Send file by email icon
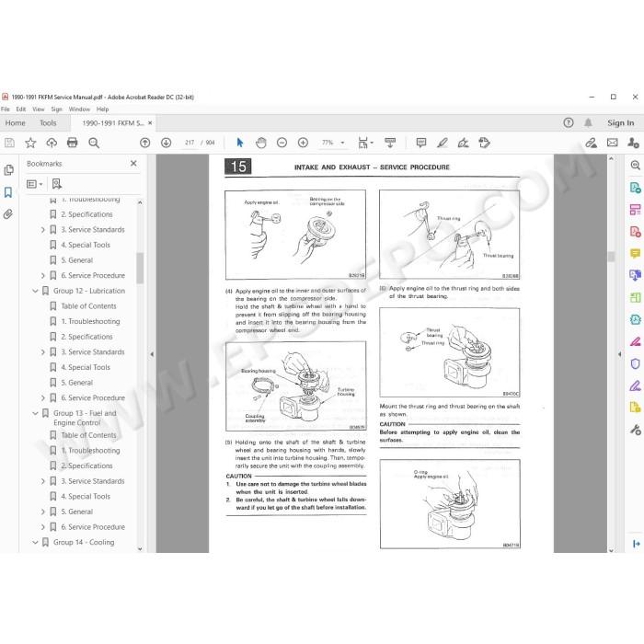 (613, 143)
